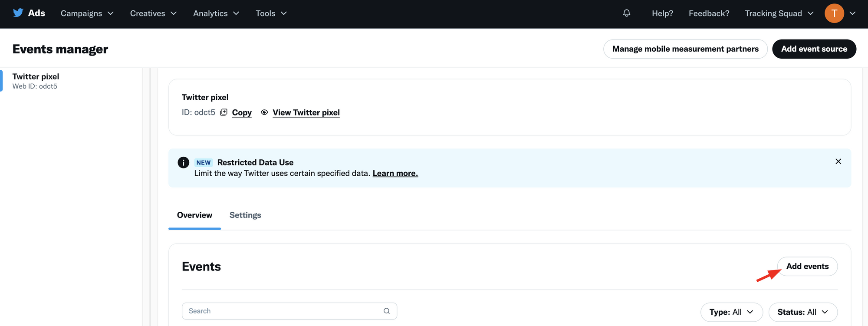Switch to the Settings tab
Screen dimensions: 868x326
pyautogui.click(x=245, y=215)
